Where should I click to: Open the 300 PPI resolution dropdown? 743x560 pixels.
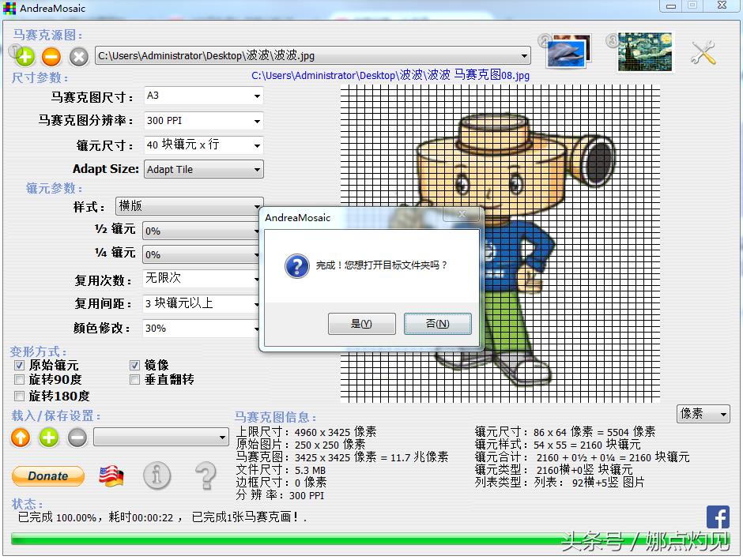pos(204,121)
